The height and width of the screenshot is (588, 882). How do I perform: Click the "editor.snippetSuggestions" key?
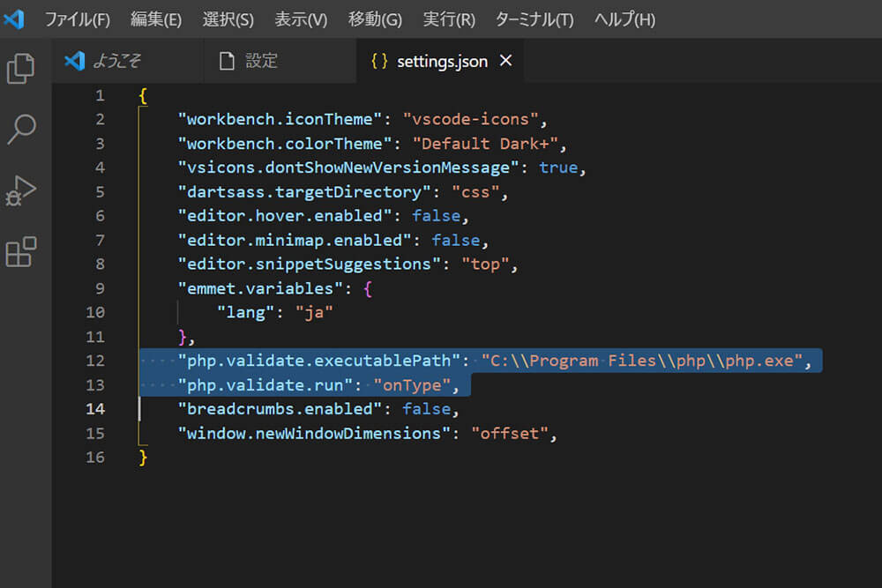click(x=310, y=264)
